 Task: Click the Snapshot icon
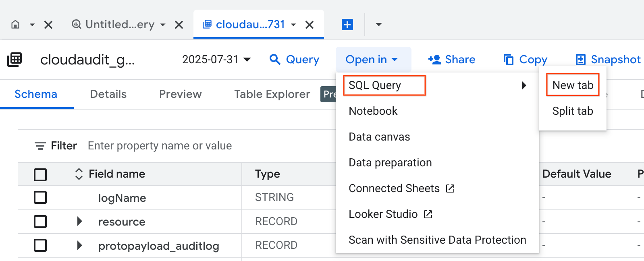(x=580, y=60)
